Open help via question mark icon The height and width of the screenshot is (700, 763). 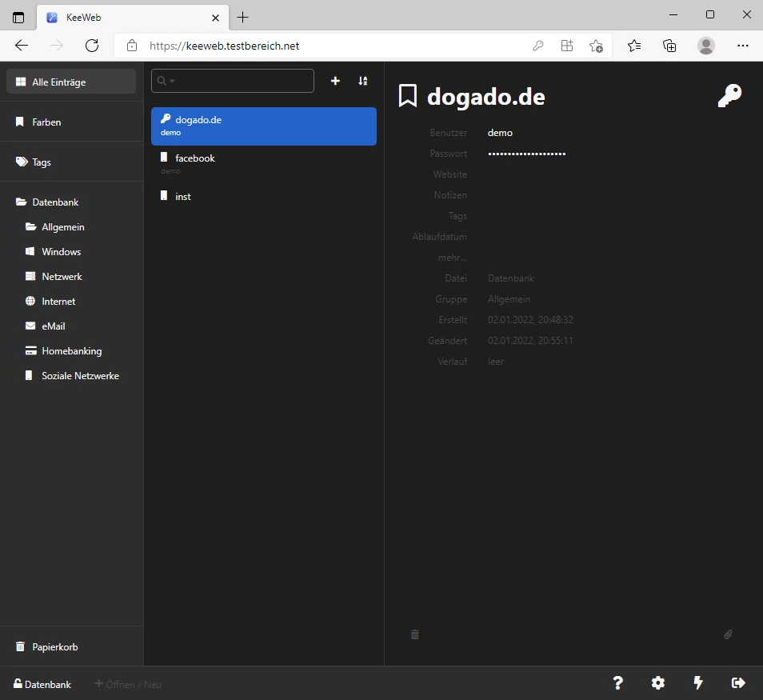pyautogui.click(x=617, y=682)
